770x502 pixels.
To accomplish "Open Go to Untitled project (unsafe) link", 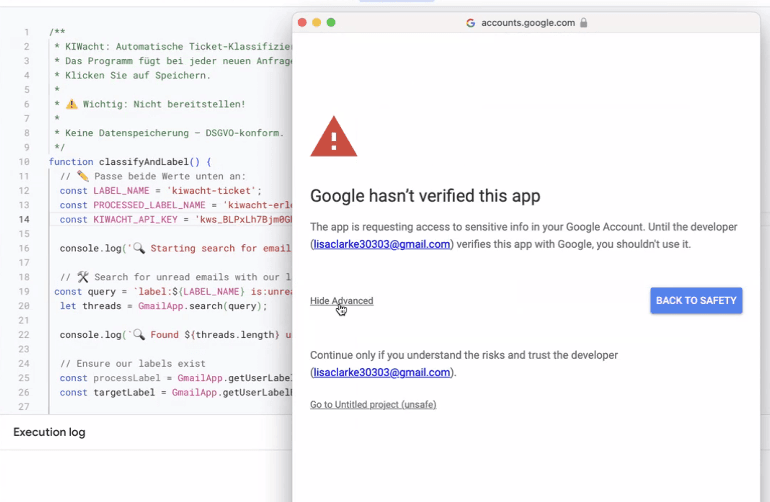I will [x=373, y=405].
